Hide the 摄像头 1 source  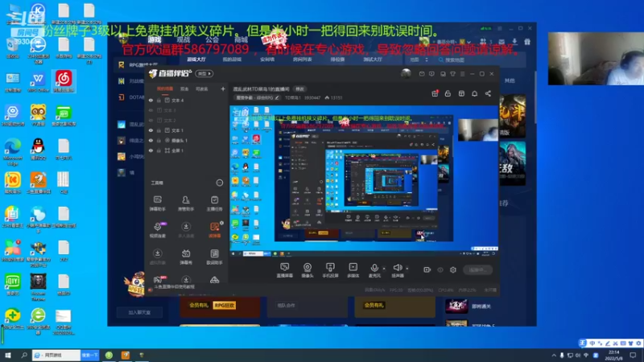coord(151,140)
